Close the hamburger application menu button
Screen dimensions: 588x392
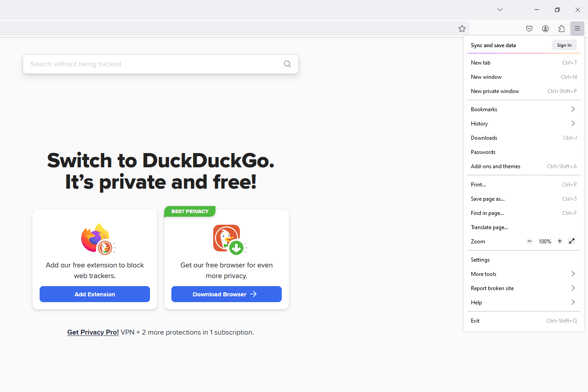(x=577, y=28)
